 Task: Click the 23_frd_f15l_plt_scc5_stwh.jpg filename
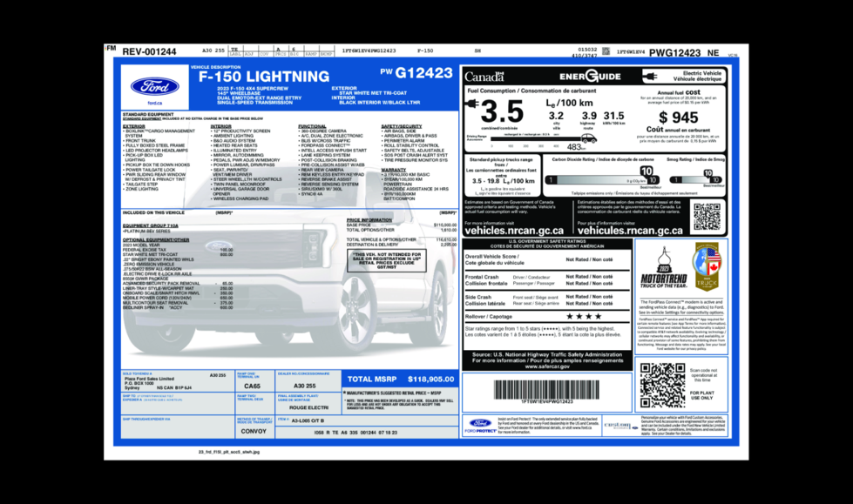click(229, 452)
